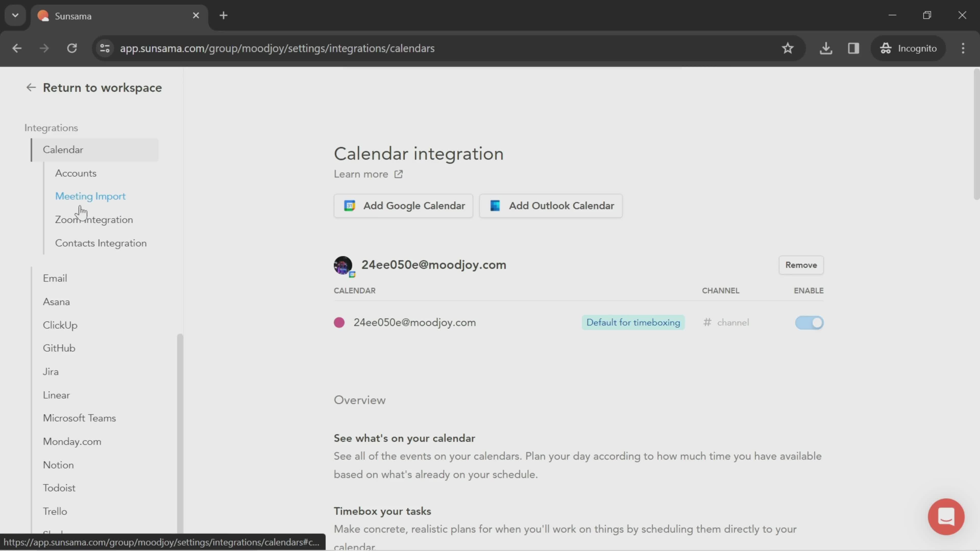Viewport: 980px width, 551px height.
Task: Select ClickUp integration
Action: coord(60,325)
